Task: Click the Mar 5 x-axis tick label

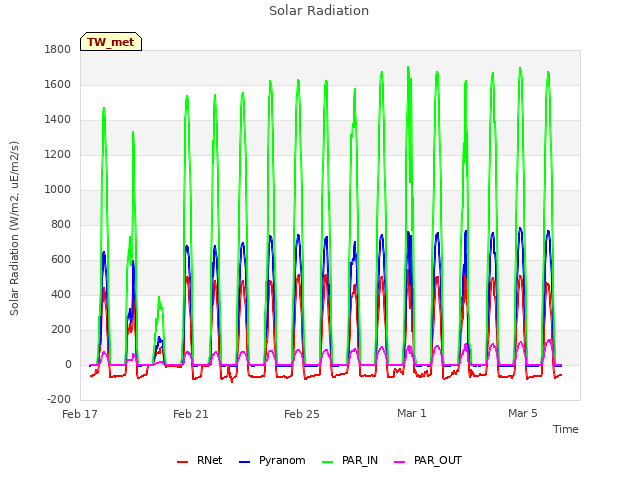Action: coord(523,413)
